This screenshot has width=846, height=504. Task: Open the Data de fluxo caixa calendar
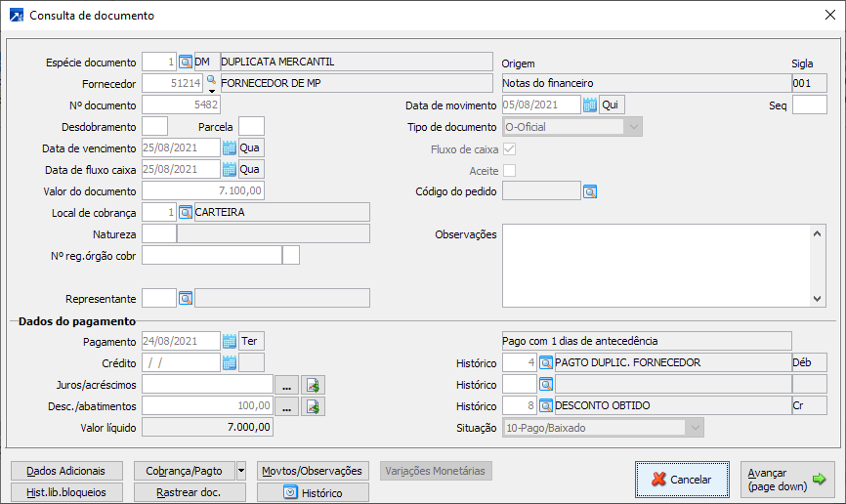(230, 169)
